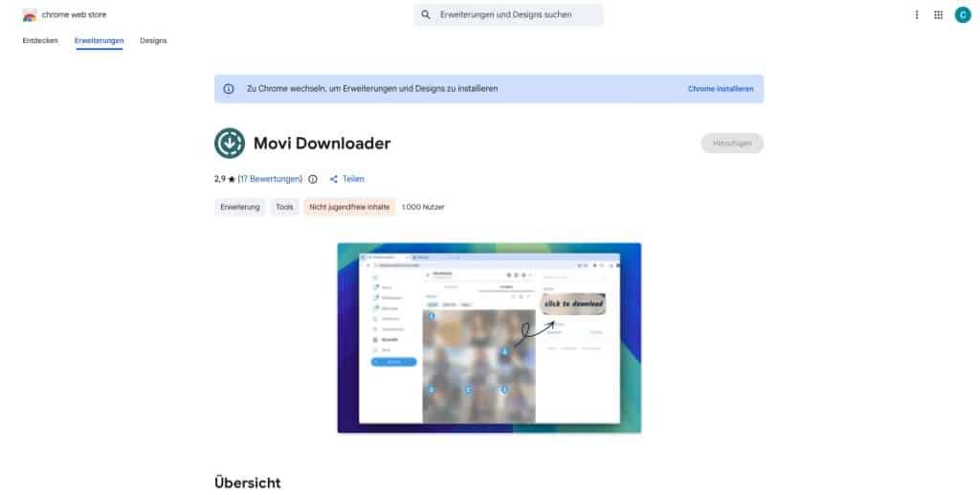Open the three-dot more options menu
The width and height of the screenshot is (980, 495).
point(916,15)
